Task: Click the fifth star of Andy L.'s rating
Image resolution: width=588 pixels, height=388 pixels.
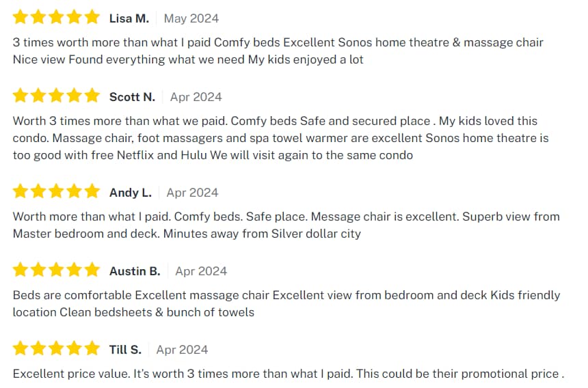Action: pos(92,192)
